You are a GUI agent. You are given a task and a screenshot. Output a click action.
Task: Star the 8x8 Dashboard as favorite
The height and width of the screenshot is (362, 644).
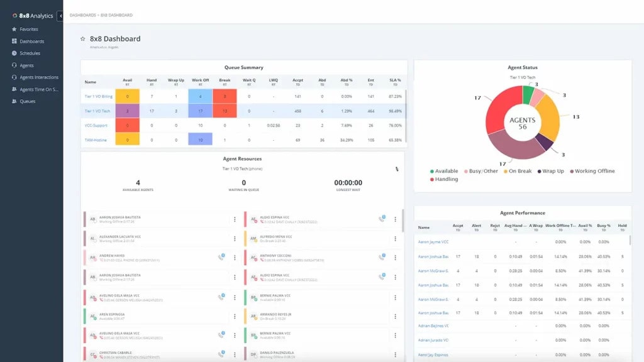click(x=82, y=38)
